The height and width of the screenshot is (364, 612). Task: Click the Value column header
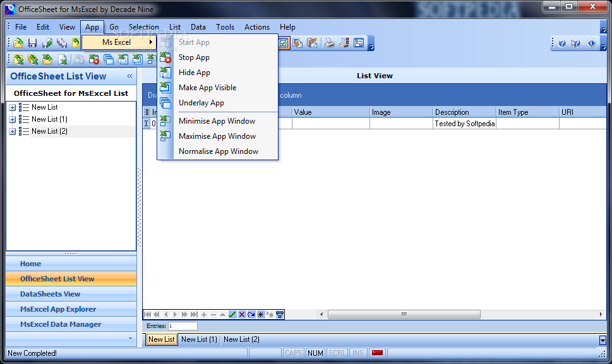coord(330,112)
